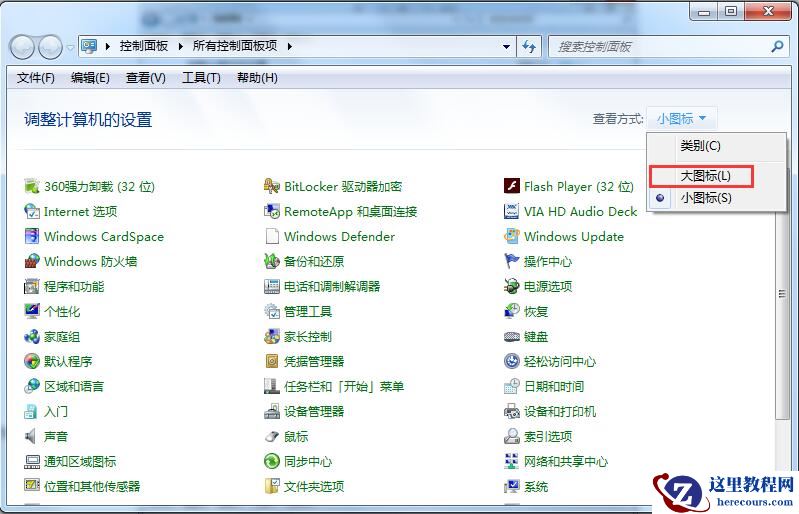This screenshot has width=799, height=514.
Task: Open the 查看方式 小图标 dropdown
Action: pos(681,119)
